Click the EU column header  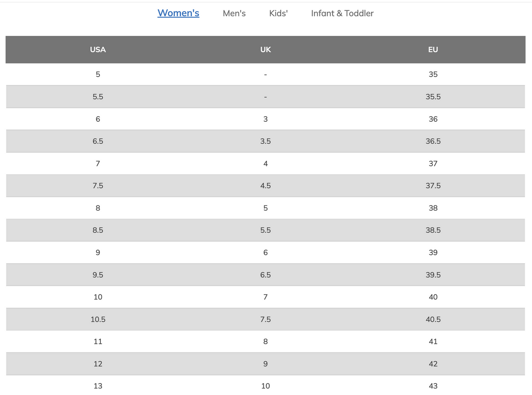point(433,49)
